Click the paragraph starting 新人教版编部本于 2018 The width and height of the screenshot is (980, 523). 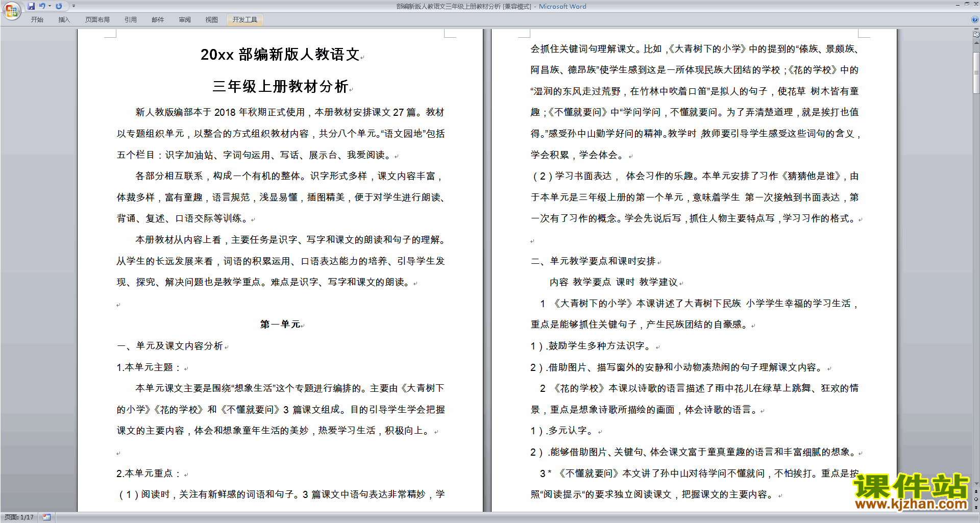coord(281,134)
